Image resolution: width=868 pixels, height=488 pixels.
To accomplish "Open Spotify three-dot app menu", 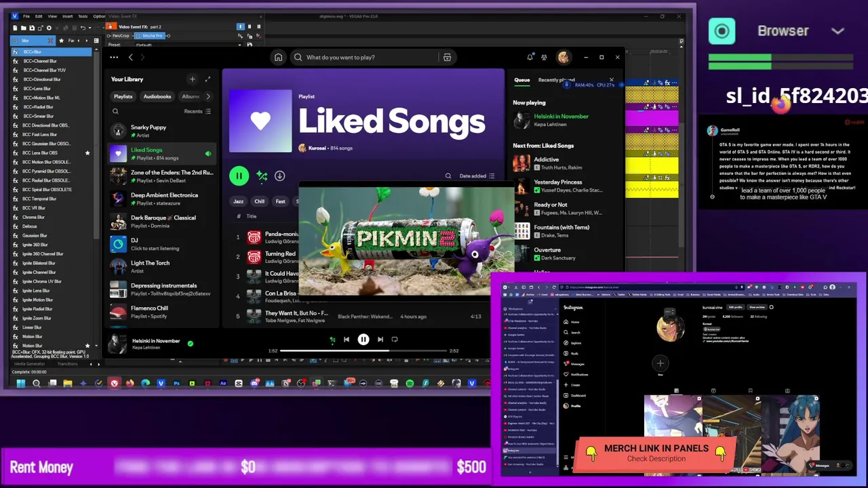I will pos(114,58).
